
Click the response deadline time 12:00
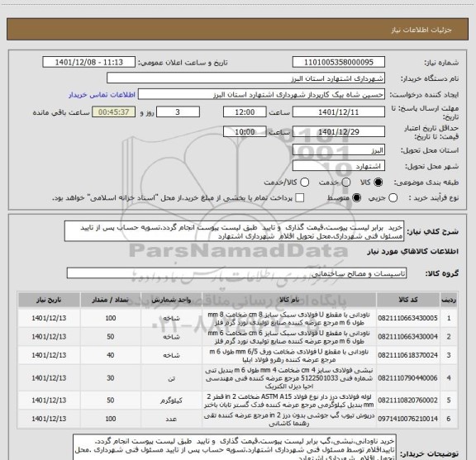point(245,112)
